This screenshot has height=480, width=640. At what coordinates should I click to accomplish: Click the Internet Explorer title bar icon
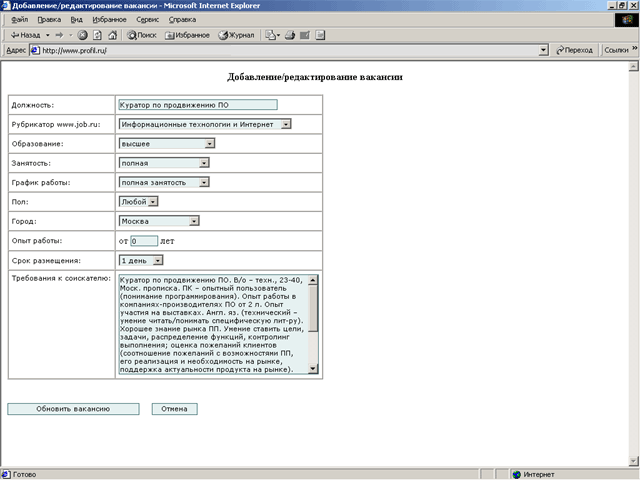coord(6,6)
